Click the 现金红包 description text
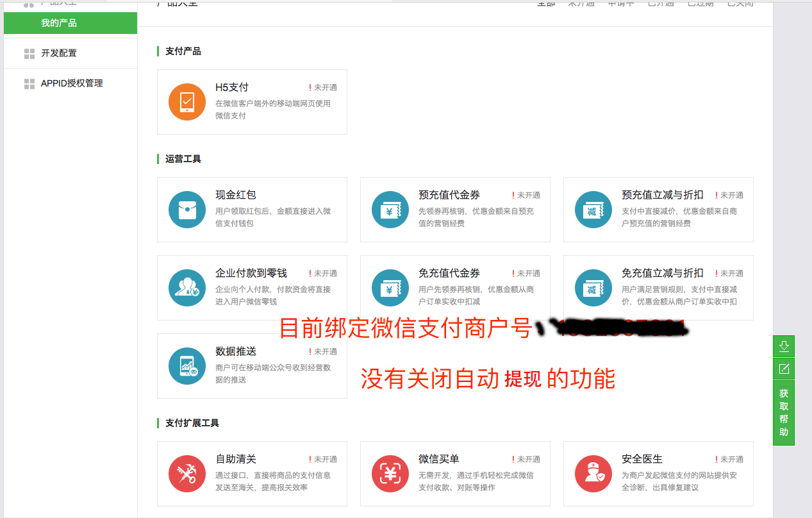The width and height of the screenshot is (812, 518). [273, 217]
